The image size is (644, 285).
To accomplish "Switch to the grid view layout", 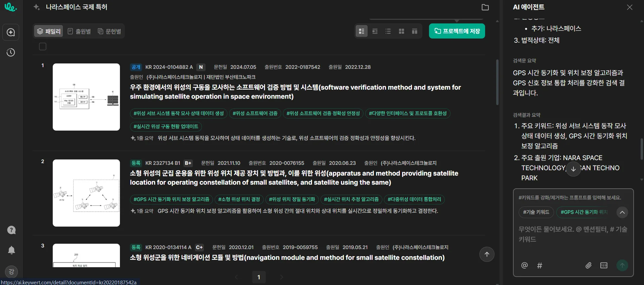I will [x=401, y=31].
